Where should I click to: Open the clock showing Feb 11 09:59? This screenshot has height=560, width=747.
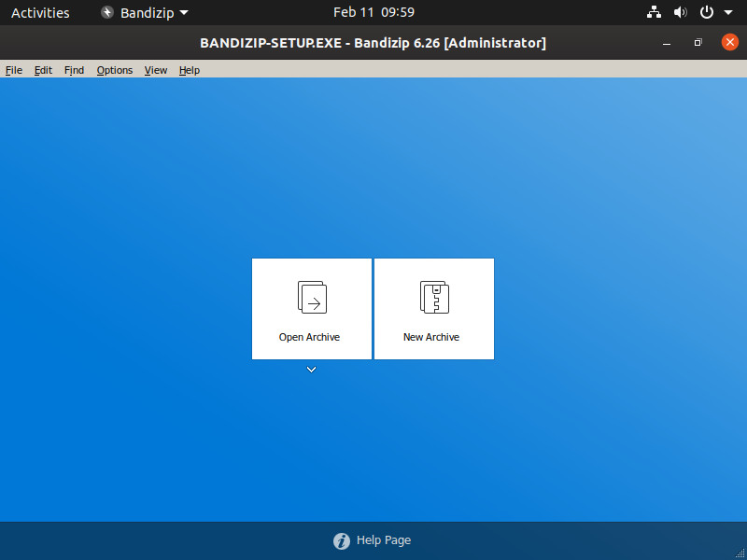tap(373, 13)
